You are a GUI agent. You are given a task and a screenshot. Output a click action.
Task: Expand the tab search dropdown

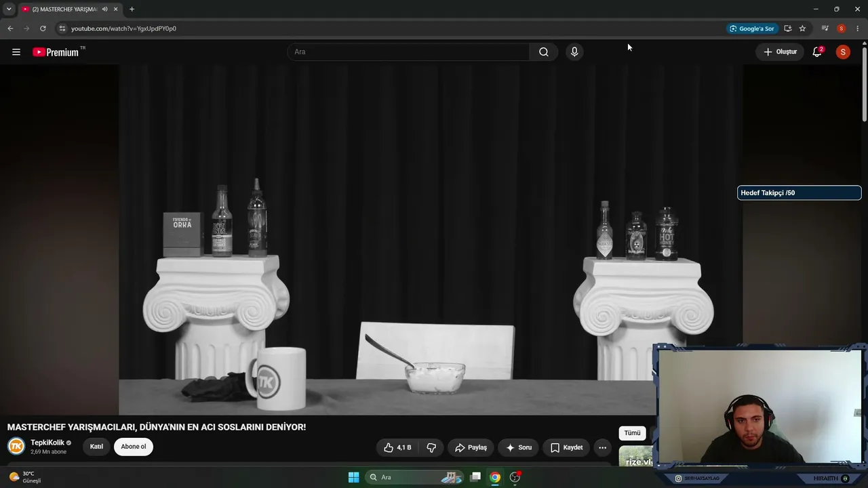point(9,9)
